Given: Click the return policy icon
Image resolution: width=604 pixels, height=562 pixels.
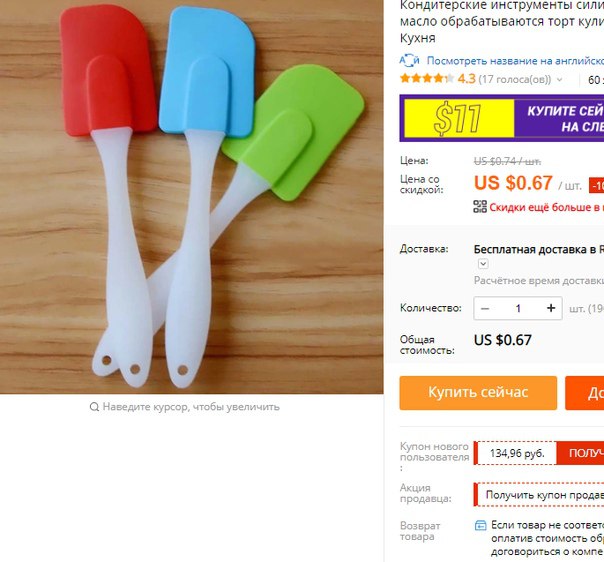Looking at the screenshot, I should coord(480,525).
